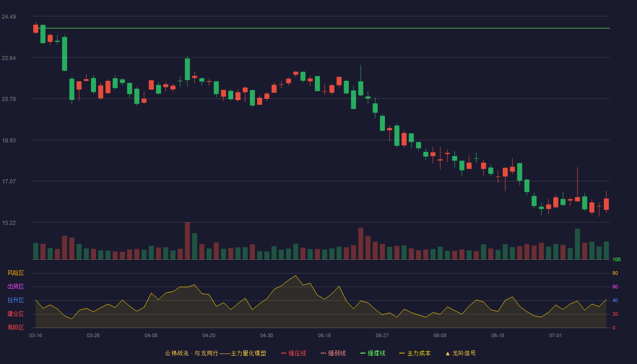The image size is (637, 364).
Task: Select the 低吸区 zone label
Action: click(x=15, y=327)
